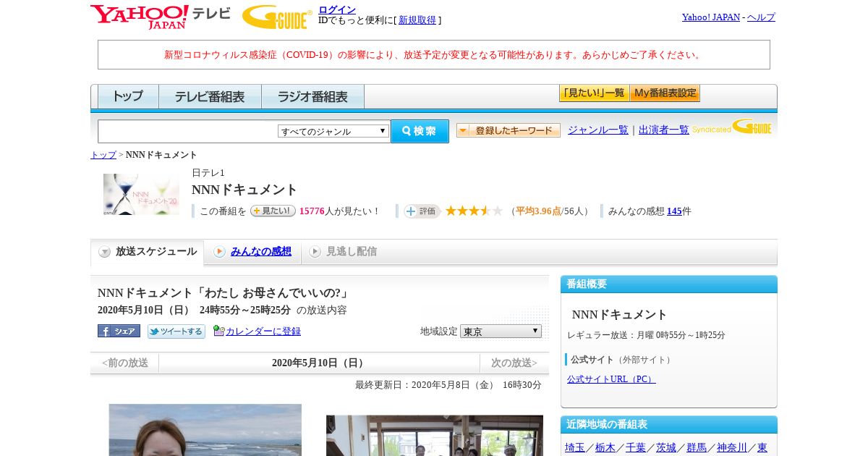Click the woman at seaside photo

click(x=205, y=430)
